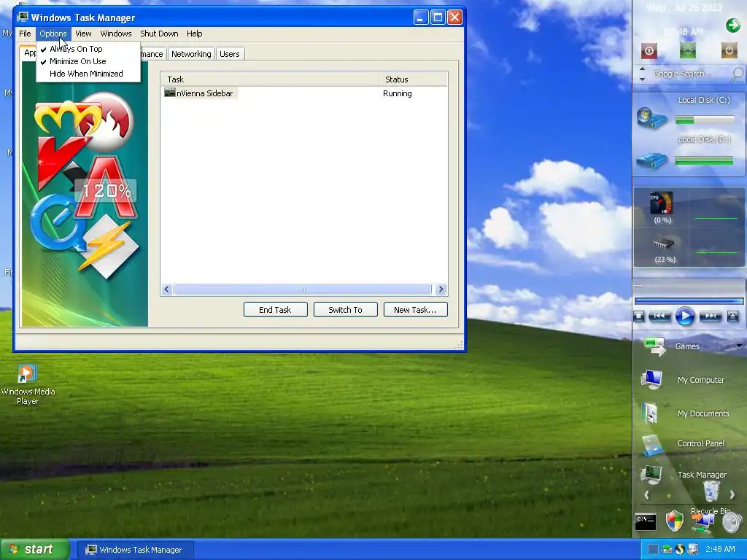Open the View menu

(x=83, y=34)
